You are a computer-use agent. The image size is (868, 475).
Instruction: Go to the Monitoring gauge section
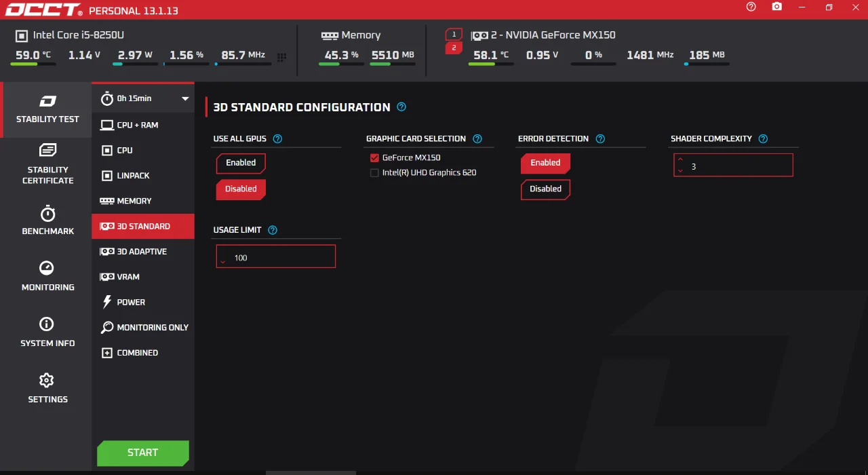click(47, 276)
